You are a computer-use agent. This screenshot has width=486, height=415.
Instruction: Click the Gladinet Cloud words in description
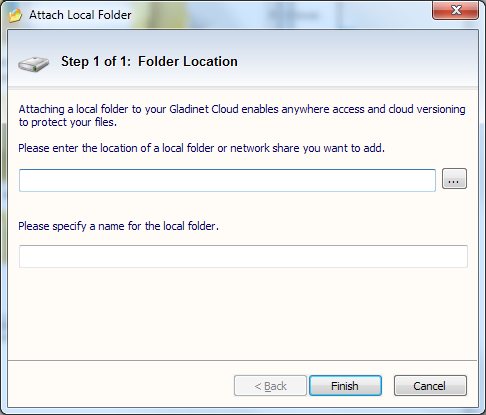204,109
